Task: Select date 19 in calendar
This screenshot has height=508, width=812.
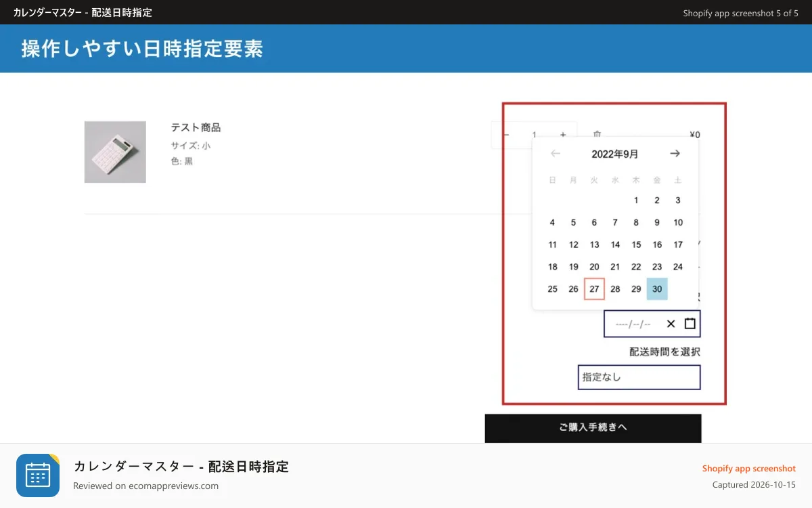Action: pos(573,267)
